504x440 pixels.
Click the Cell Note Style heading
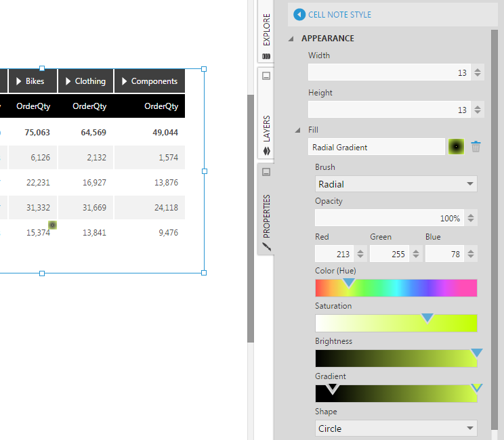tap(339, 15)
